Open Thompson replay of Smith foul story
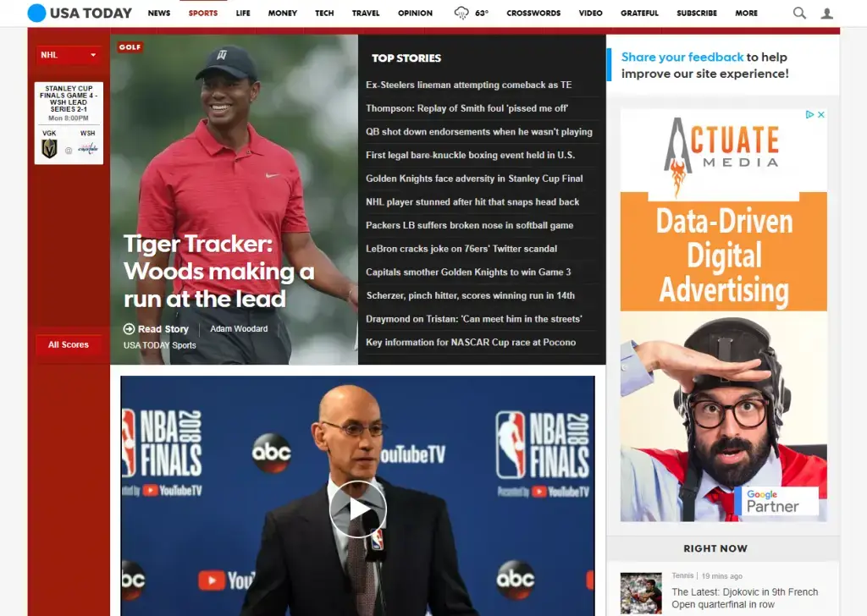The height and width of the screenshot is (616, 867). pos(467,108)
